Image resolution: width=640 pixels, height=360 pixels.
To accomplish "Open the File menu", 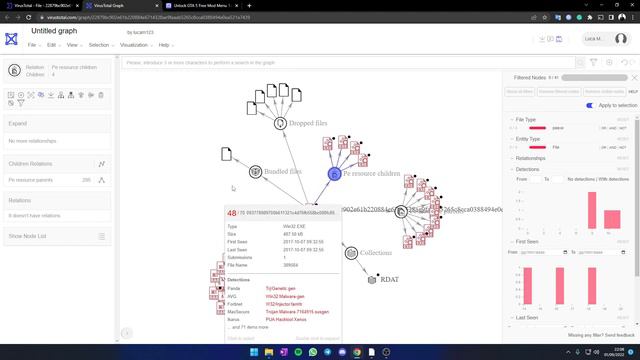I will [34, 45].
